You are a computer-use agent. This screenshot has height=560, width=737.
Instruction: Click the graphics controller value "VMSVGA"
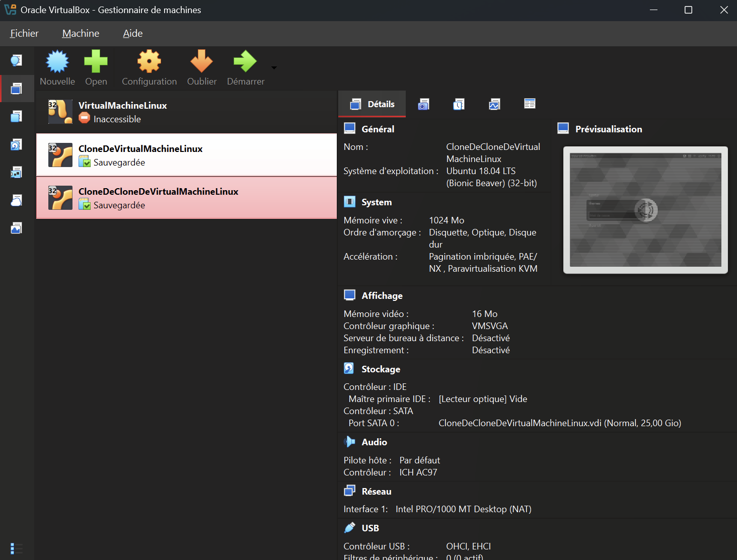(x=490, y=326)
